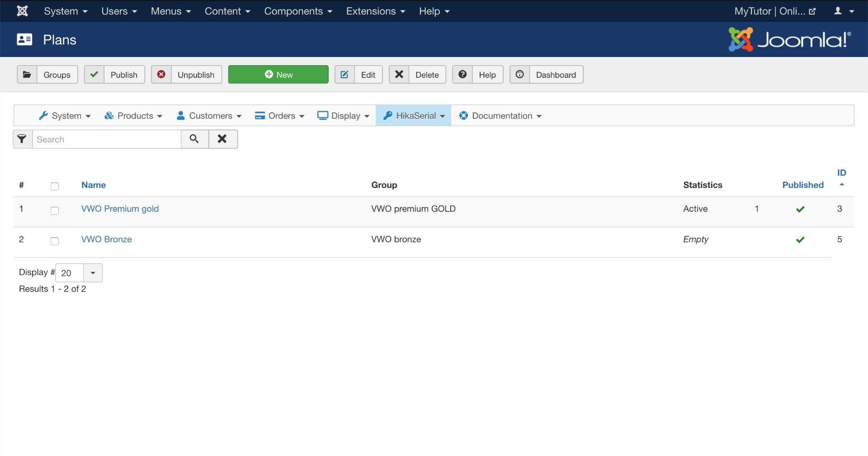Click the 'Empty' statistics text
The image size is (868, 456).
(696, 239)
